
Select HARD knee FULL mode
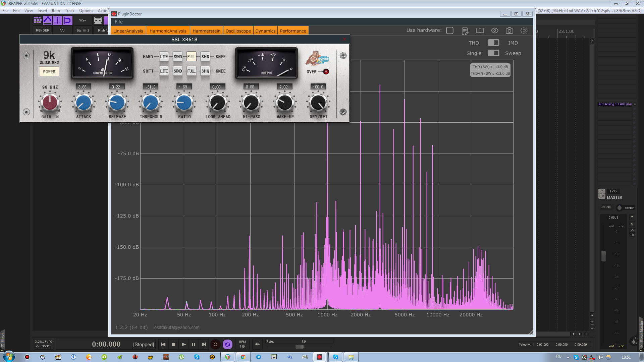click(191, 57)
